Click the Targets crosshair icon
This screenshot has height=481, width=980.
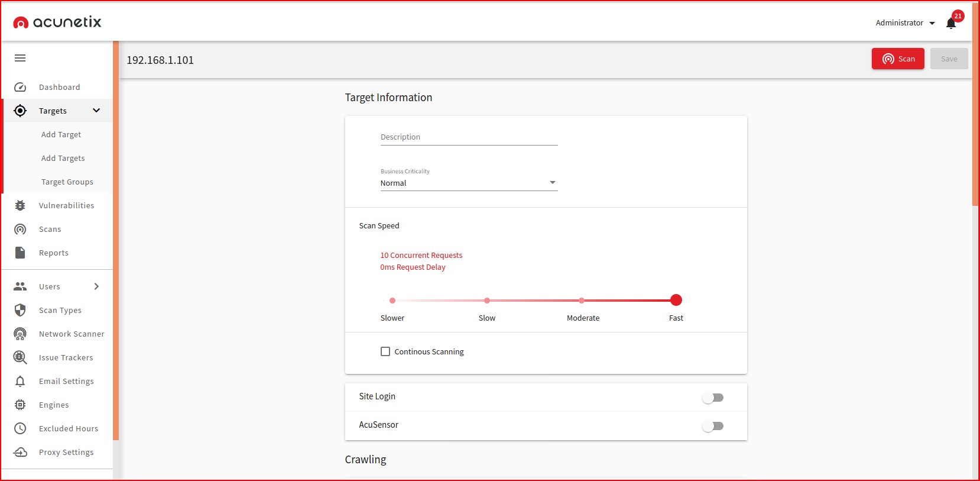(x=20, y=111)
